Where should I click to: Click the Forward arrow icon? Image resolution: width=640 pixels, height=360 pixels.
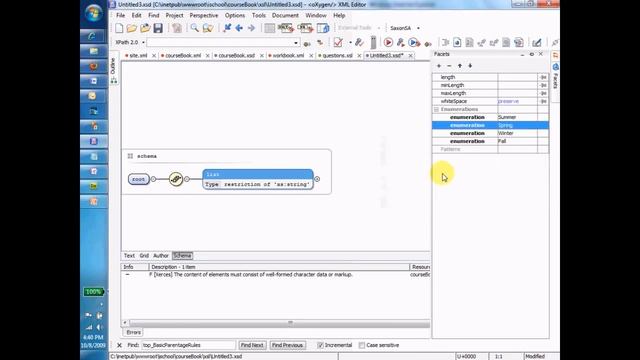(x=251, y=28)
